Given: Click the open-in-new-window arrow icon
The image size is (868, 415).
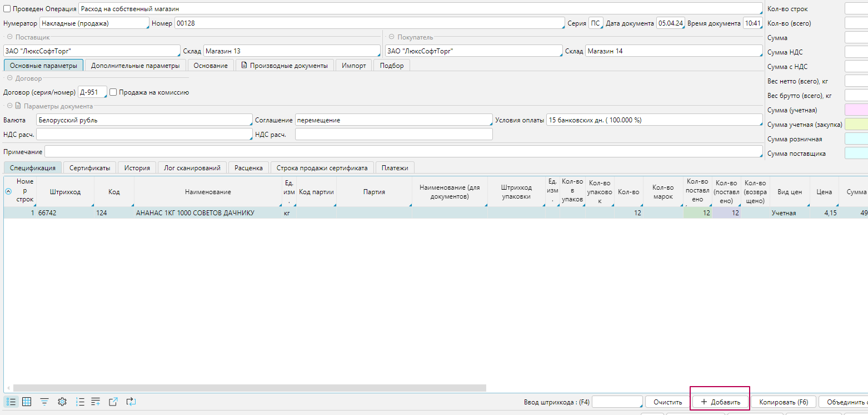Looking at the screenshot, I should 113,402.
